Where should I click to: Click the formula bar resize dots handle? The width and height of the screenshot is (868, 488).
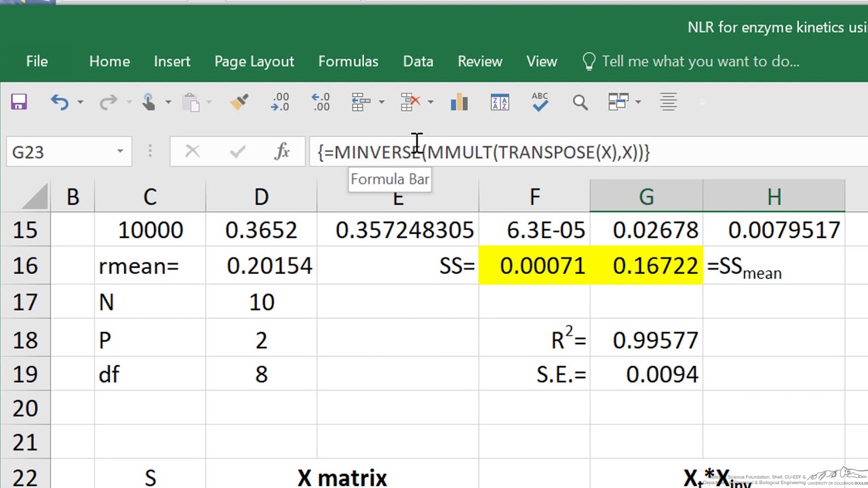(x=150, y=152)
